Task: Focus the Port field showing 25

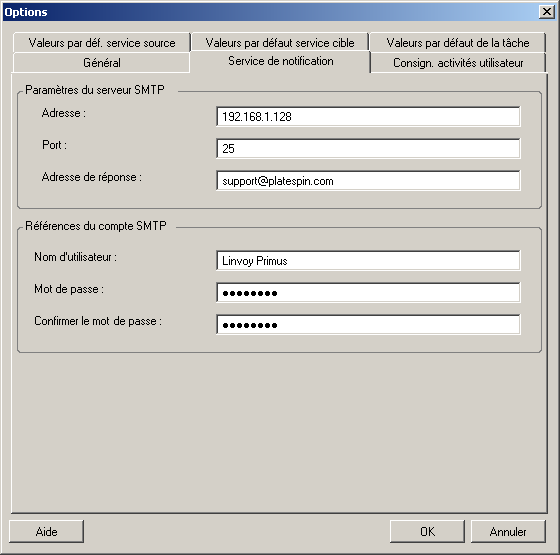Action: coord(368,149)
